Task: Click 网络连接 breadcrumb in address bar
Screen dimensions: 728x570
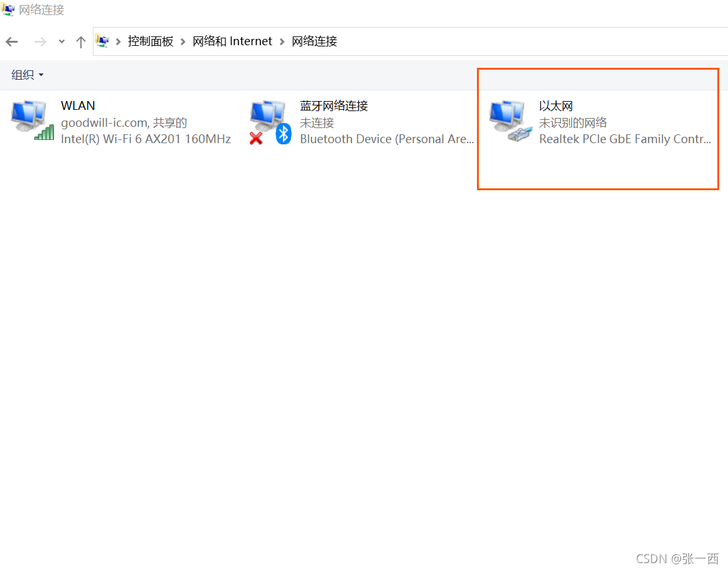Action: 314,41
